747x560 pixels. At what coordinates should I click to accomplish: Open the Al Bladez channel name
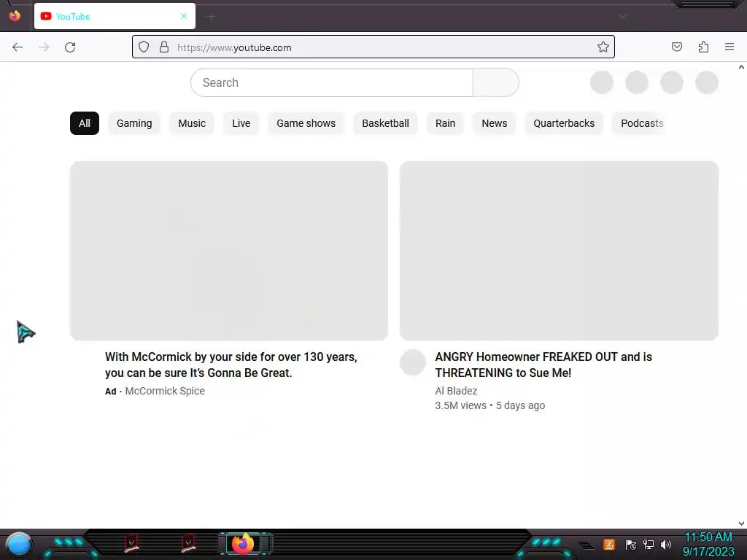point(456,391)
